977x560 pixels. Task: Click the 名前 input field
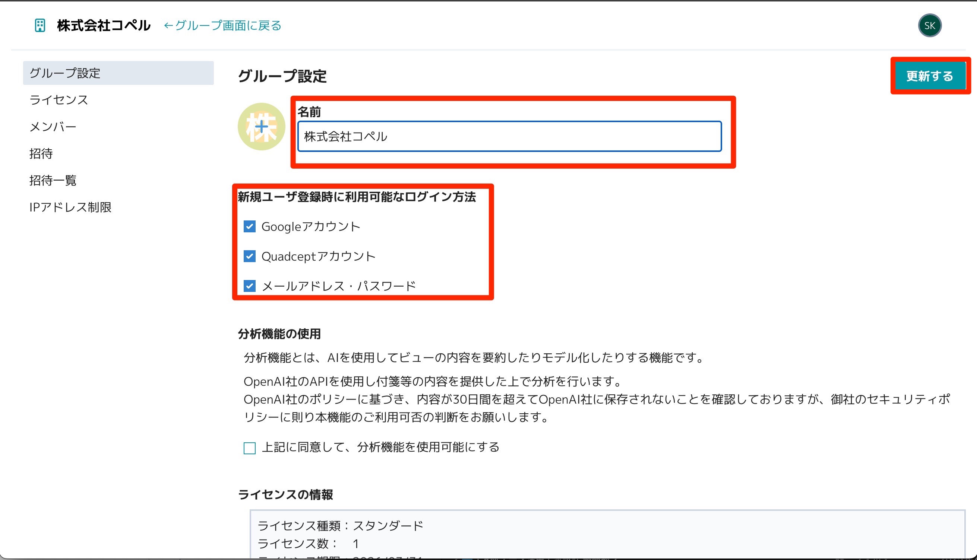509,136
